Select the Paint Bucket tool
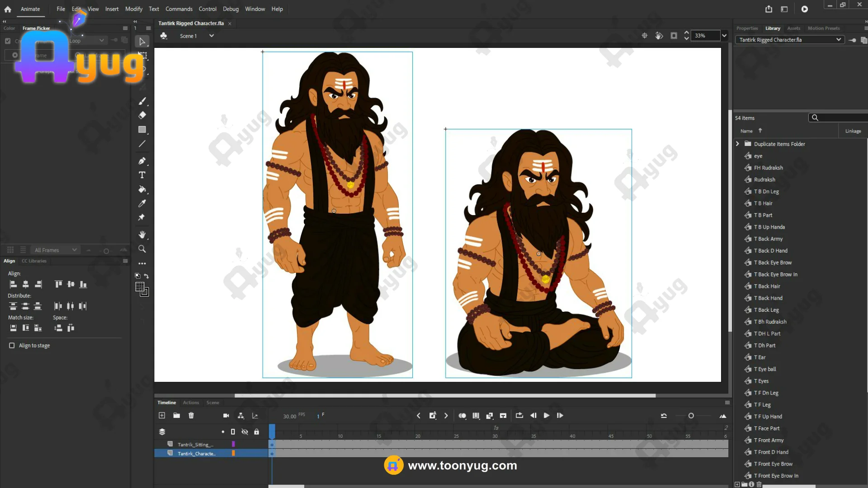868x488 pixels. tap(142, 189)
